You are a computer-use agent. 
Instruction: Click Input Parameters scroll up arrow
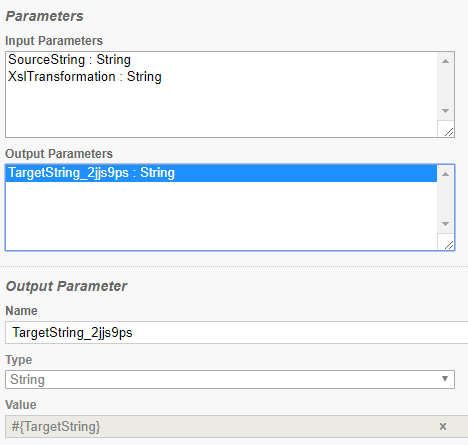[x=445, y=61]
